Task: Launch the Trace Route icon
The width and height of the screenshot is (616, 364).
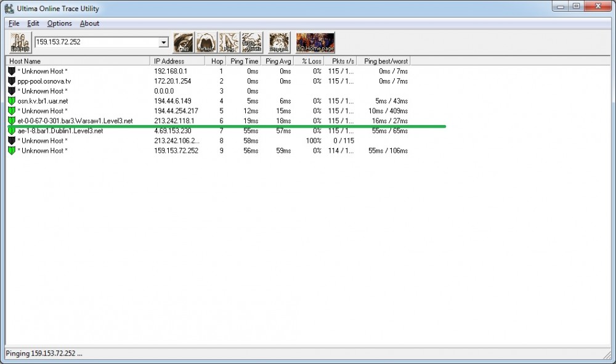Action: [252, 42]
